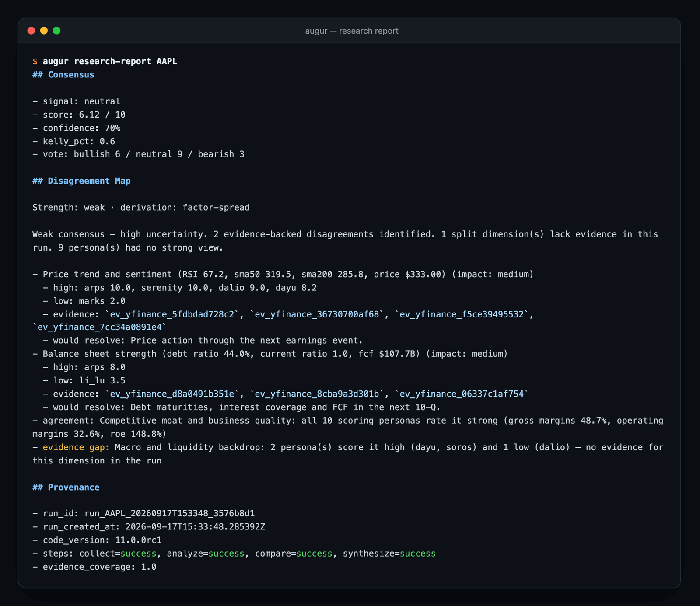Click evidence ID ev_yfinance_5fdbdad728c2
The height and width of the screenshot is (606, 700).
click(172, 314)
